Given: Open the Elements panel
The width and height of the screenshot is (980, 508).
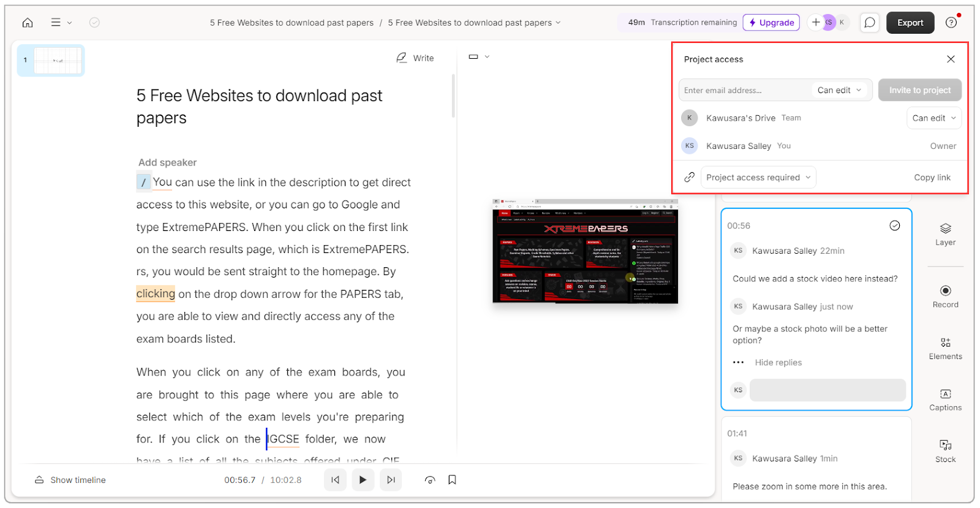Looking at the screenshot, I should tap(945, 349).
